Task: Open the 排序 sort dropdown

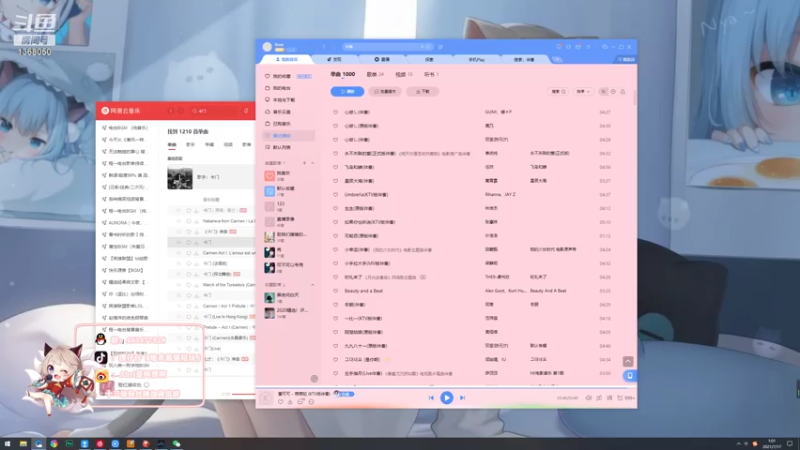Action: coord(583,91)
